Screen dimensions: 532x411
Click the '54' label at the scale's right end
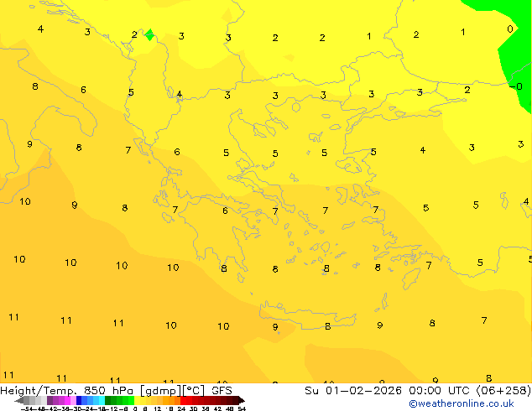[x=242, y=408]
